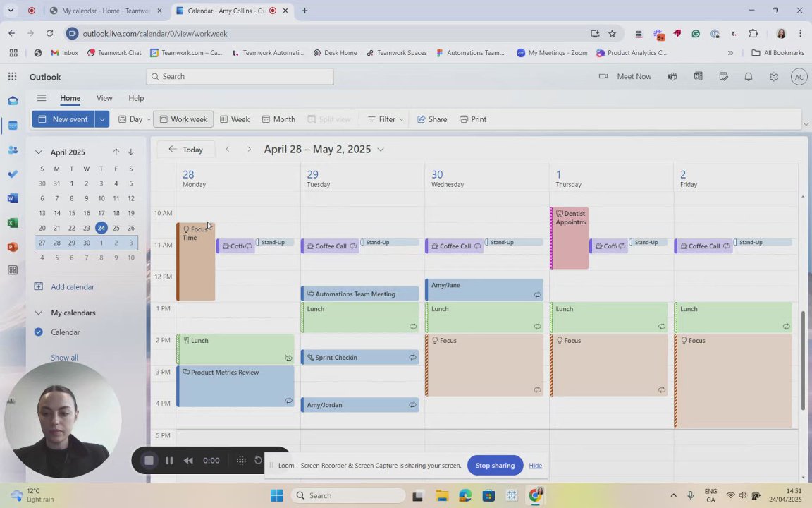
Task: Open the Automations Team Meeting event
Action: click(x=360, y=294)
